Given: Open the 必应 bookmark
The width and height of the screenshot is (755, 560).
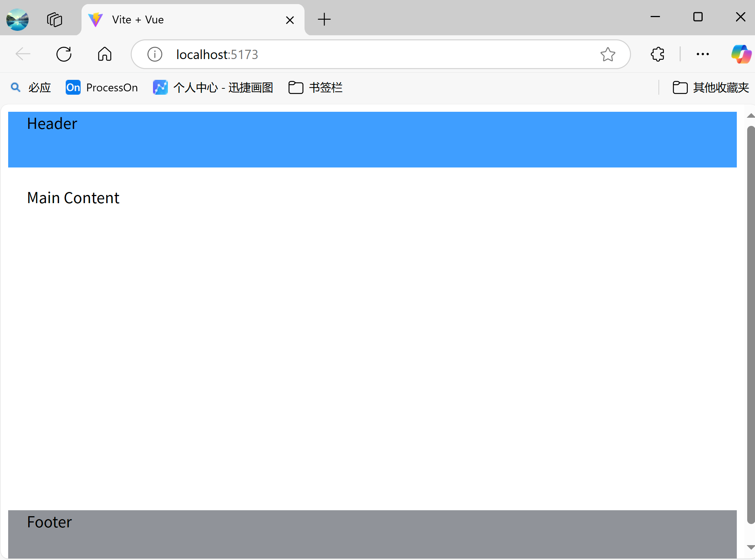Looking at the screenshot, I should [x=31, y=88].
